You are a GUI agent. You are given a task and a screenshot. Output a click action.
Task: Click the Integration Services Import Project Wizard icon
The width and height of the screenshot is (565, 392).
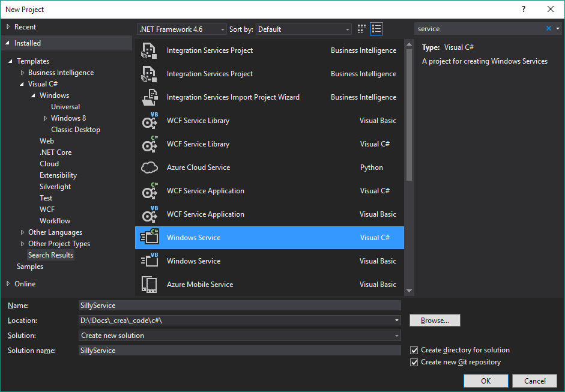coord(149,97)
